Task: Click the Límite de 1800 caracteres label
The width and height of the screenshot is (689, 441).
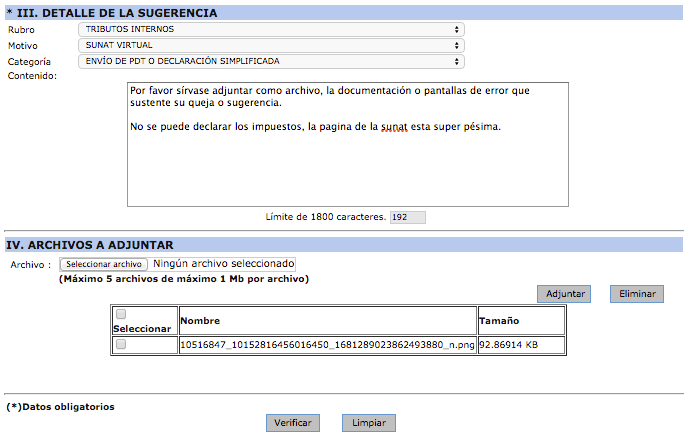Action: 325,217
